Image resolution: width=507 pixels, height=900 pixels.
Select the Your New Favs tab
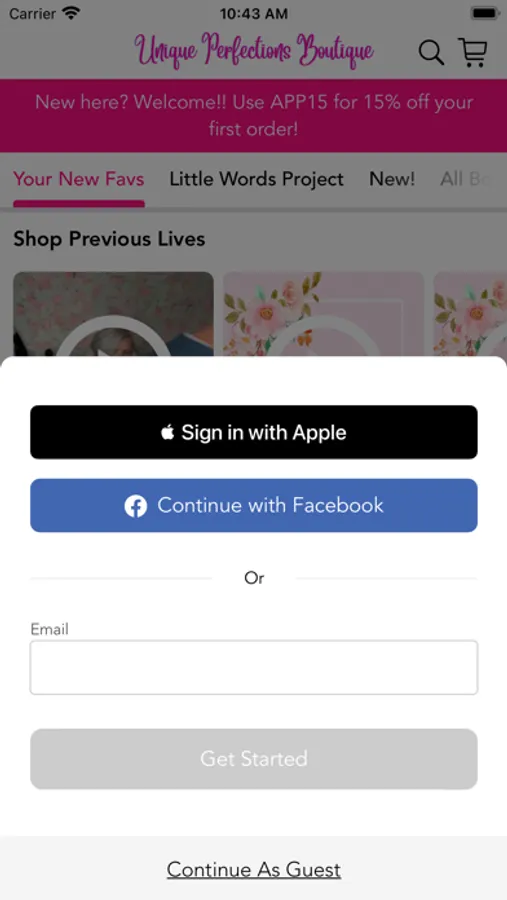79,179
